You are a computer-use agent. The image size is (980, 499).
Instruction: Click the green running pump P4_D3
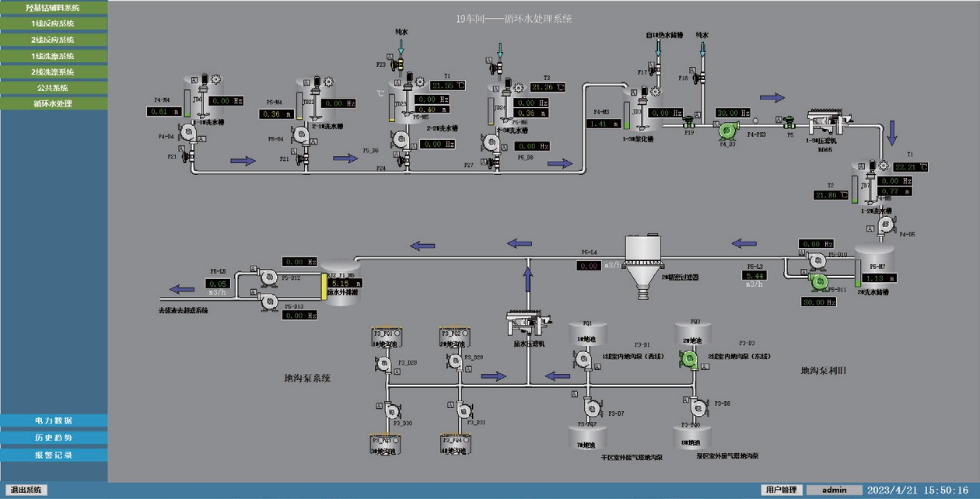(x=728, y=131)
